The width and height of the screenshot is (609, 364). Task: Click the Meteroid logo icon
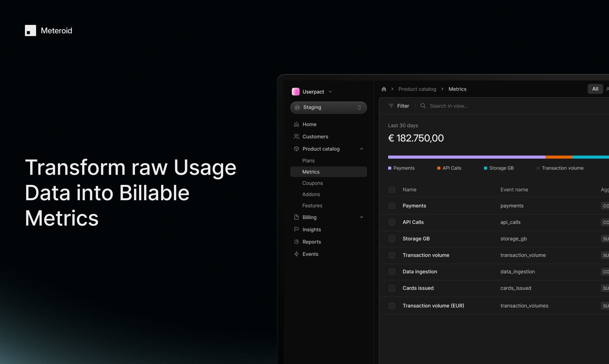[30, 31]
